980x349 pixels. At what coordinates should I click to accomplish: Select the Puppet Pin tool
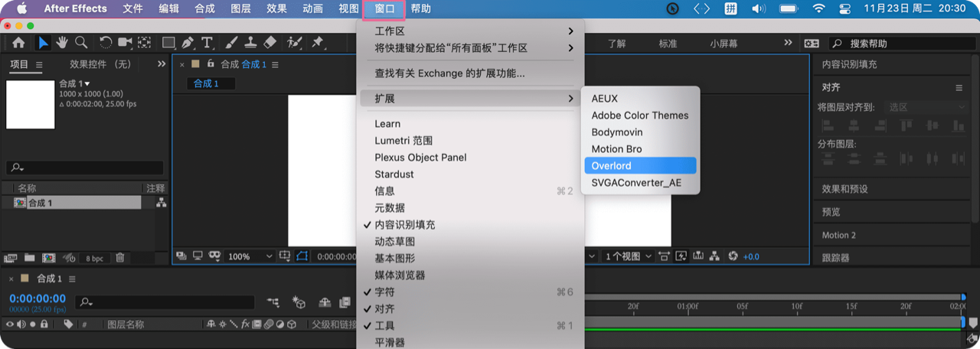[x=317, y=43]
